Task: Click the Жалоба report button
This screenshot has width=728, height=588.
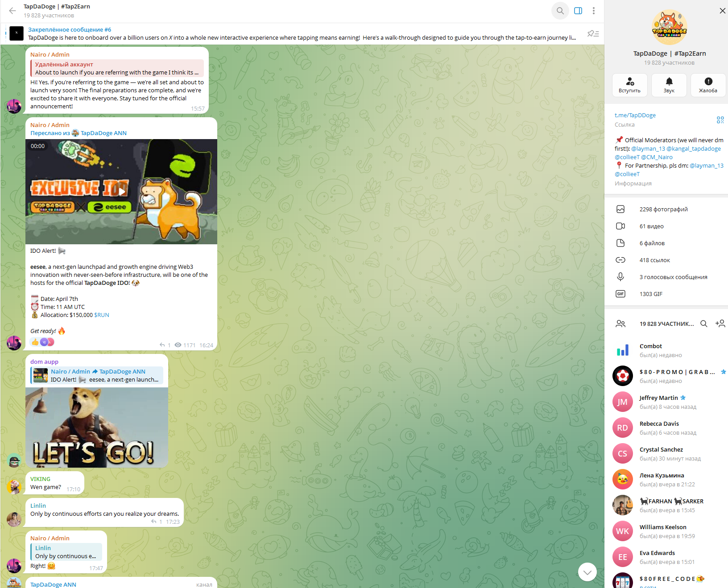Action: [708, 85]
